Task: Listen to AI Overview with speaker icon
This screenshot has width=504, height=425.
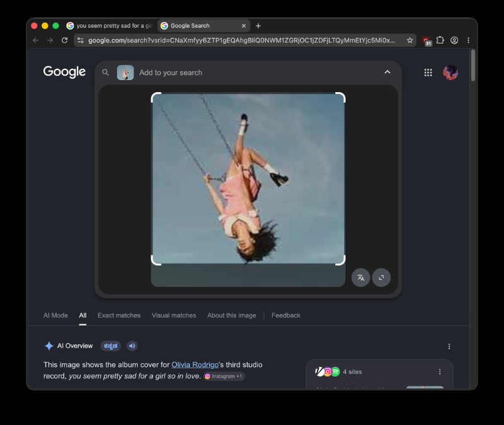Action: (132, 346)
